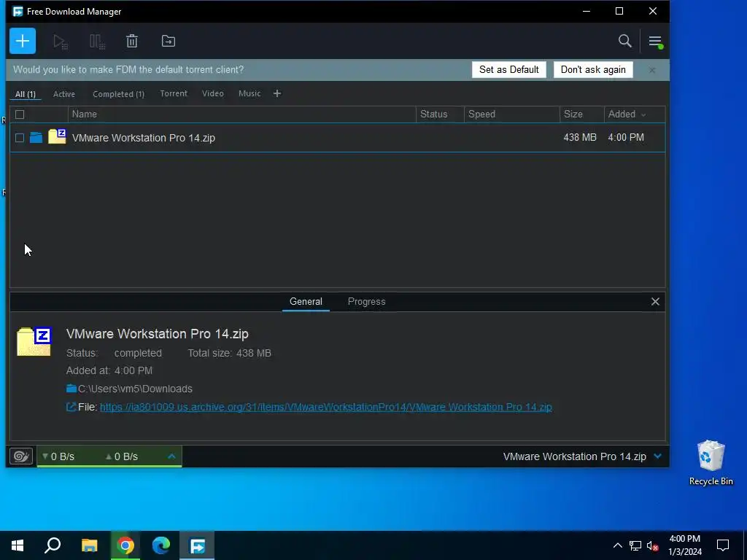Screen dimensions: 747x560
Task: Open the notification center icon
Action: pyautogui.click(x=723, y=545)
